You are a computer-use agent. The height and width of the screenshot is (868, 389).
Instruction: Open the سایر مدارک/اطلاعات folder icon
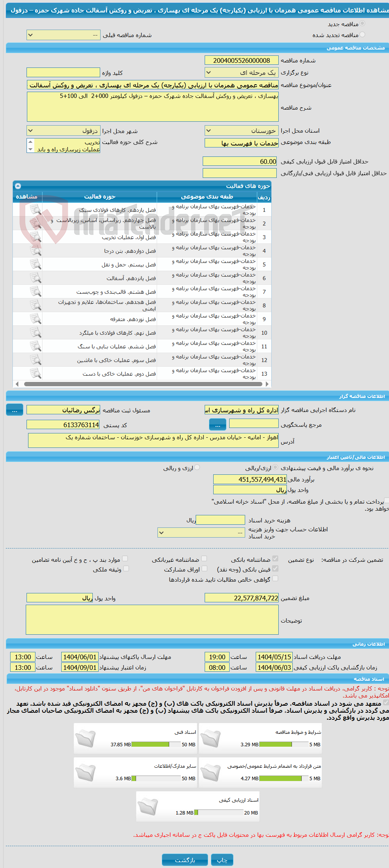(85, 773)
